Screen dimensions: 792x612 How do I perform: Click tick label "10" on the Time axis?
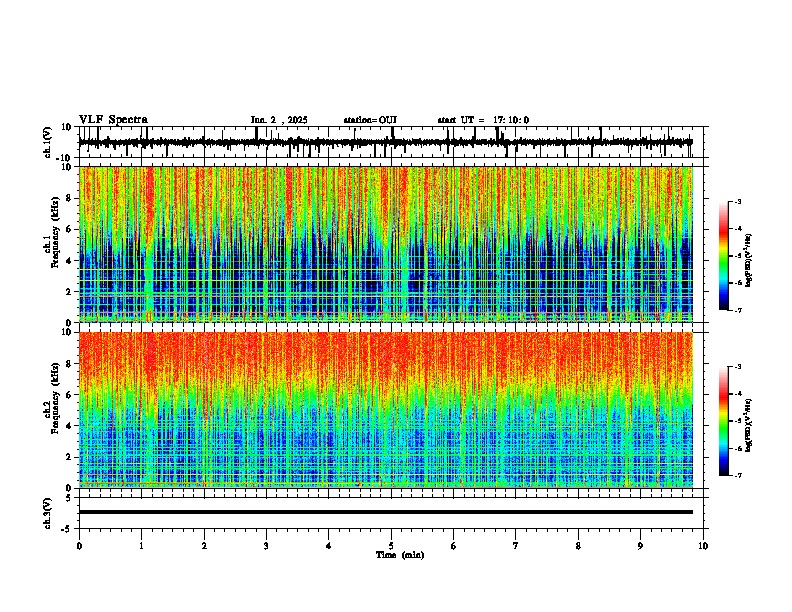point(703,546)
